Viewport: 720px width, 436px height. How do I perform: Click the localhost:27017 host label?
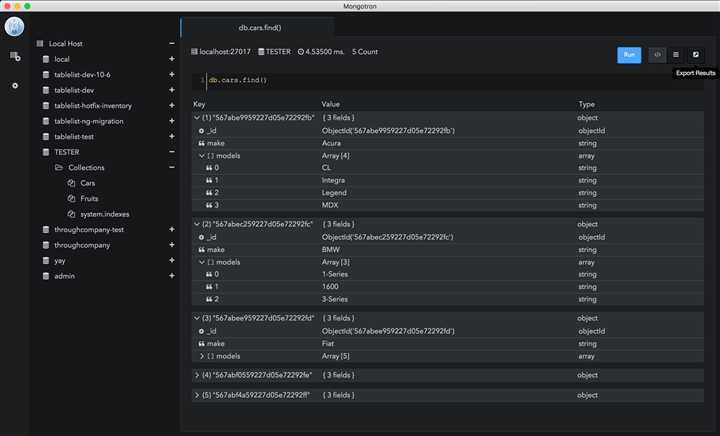(225, 52)
